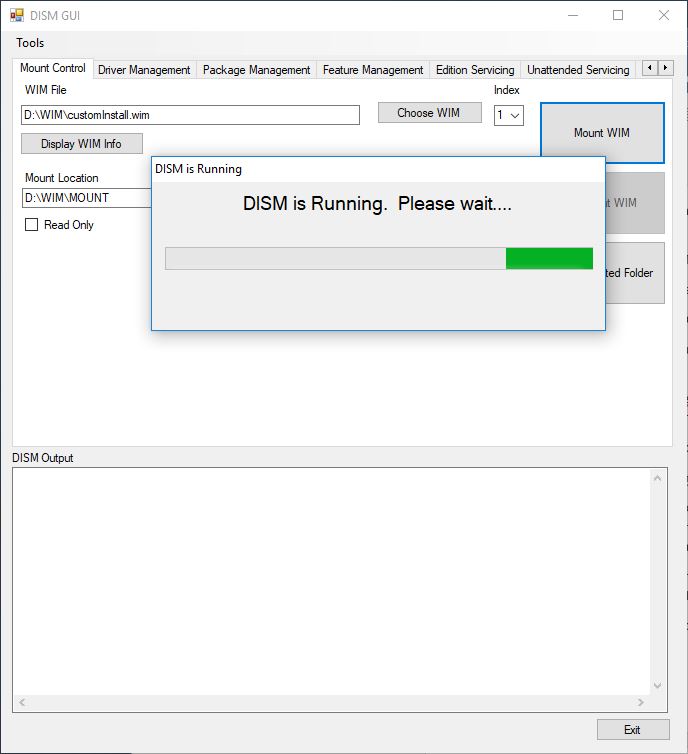
Task: Click the 'WIM File' label
Action: (x=46, y=90)
